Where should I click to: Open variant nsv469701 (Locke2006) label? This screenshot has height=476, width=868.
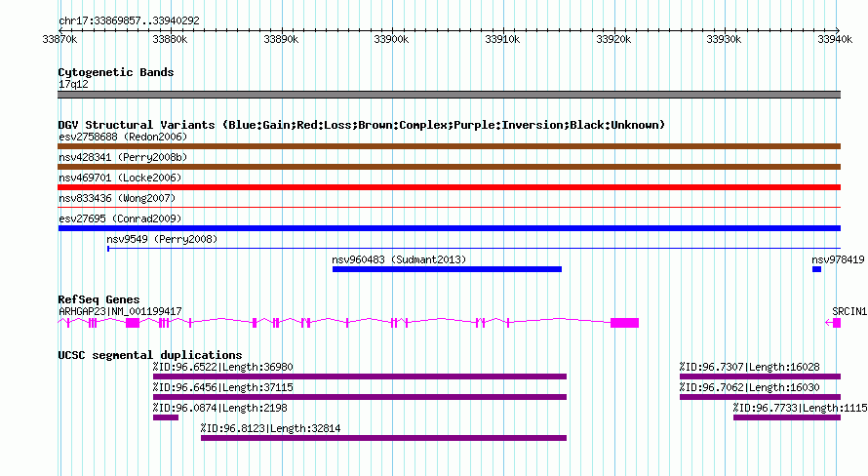120,178
